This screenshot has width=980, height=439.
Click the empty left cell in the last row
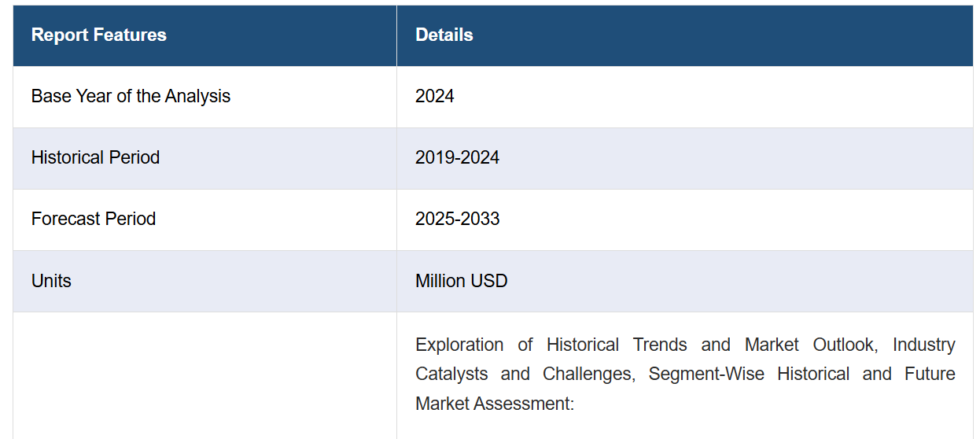click(x=204, y=376)
